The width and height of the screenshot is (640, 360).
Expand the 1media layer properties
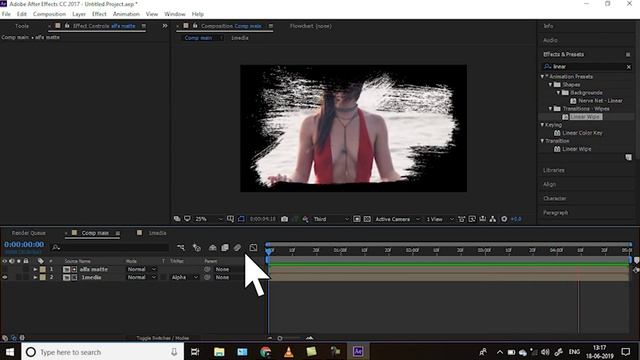coord(35,278)
